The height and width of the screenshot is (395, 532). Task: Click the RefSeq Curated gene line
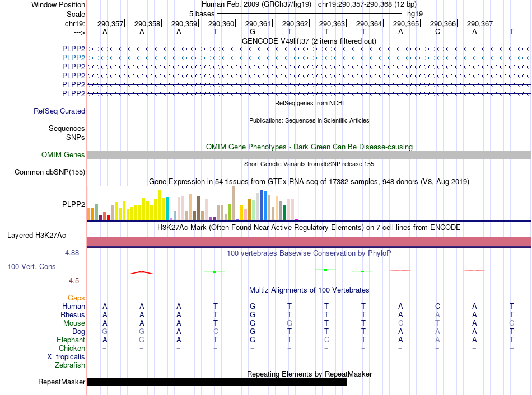tap(309, 111)
